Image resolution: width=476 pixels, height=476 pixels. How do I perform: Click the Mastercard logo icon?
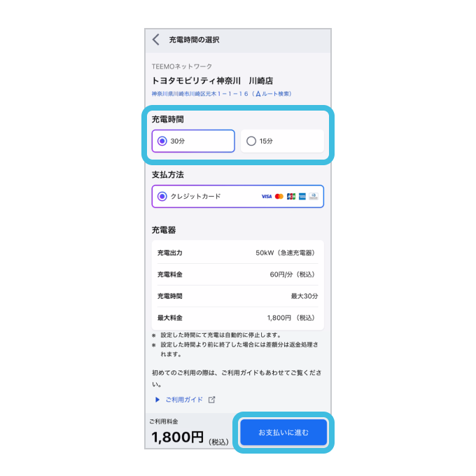[279, 197]
